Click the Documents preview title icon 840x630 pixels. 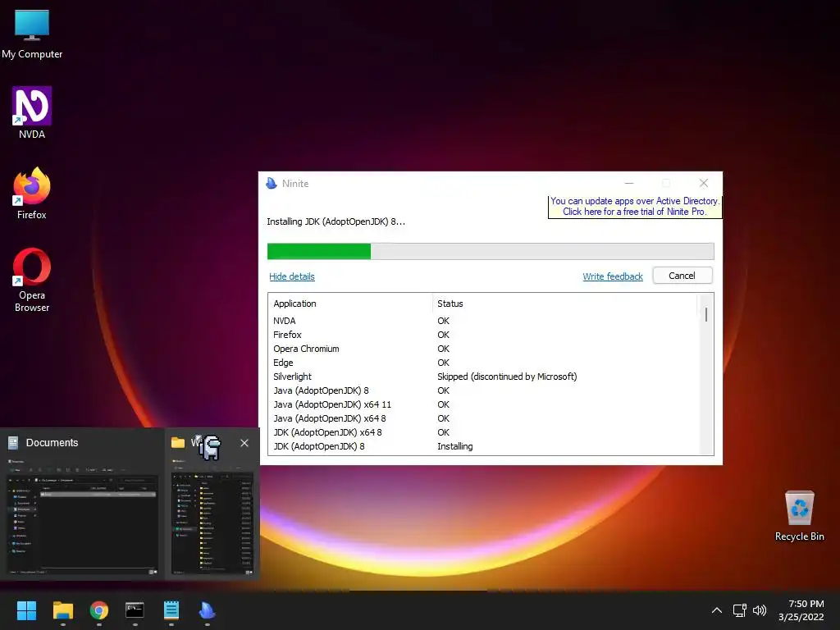(13, 442)
